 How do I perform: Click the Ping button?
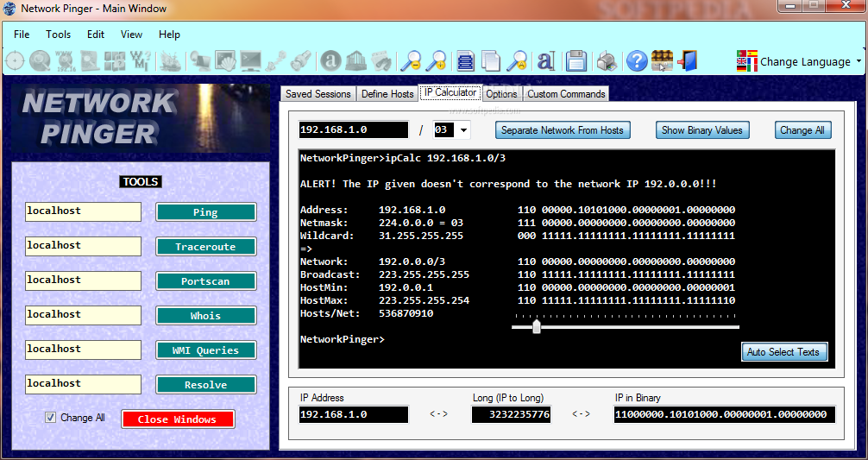(206, 212)
